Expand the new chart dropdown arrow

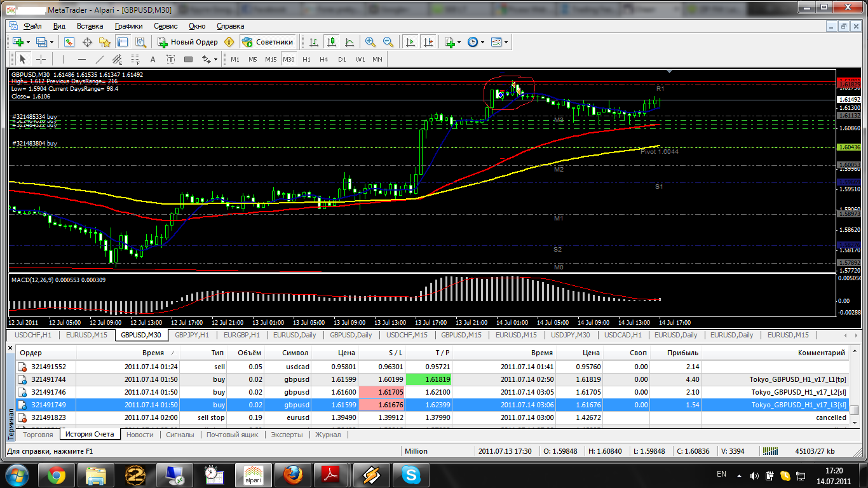[28, 42]
